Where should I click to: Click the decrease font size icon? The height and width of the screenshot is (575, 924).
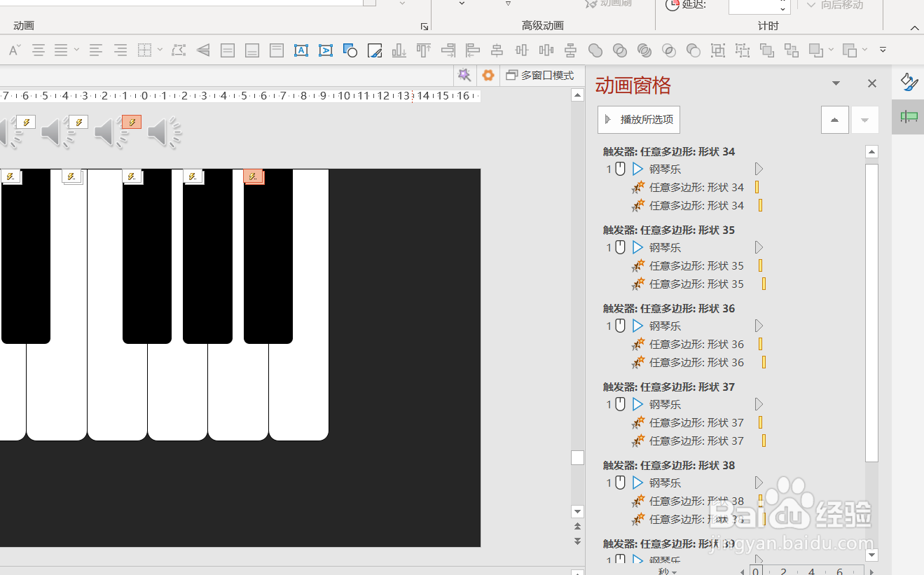coord(14,50)
